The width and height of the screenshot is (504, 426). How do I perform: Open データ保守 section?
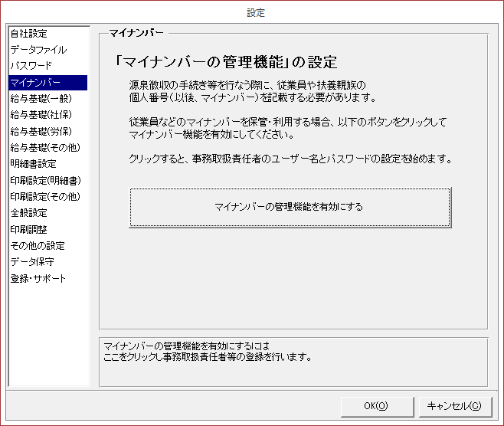coord(32,262)
